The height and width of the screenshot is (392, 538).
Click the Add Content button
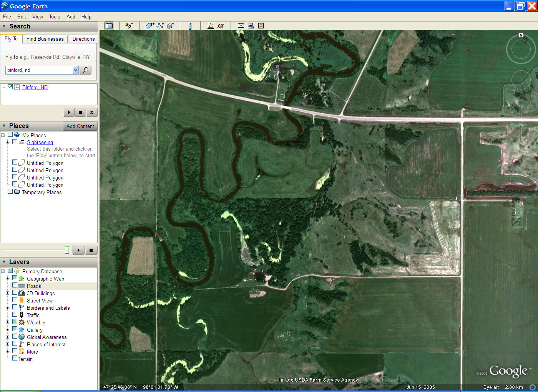(80, 126)
